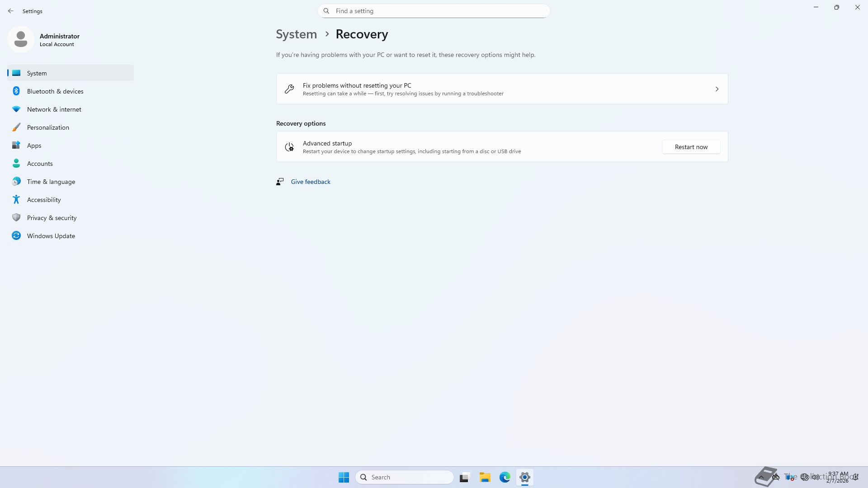Viewport: 868px width, 488px height.
Task: Select System in the sidebar
Action: click(x=37, y=73)
